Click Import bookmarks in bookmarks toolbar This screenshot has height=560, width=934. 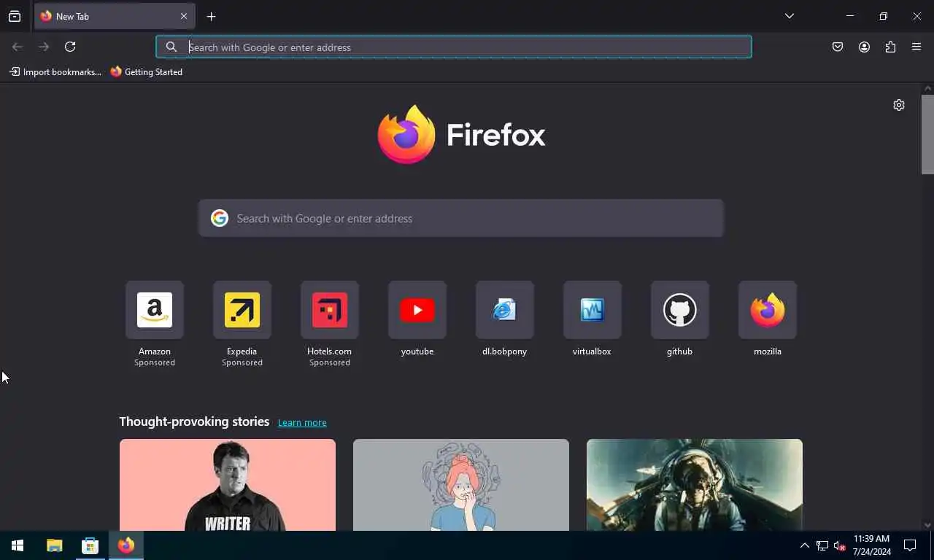[55, 71]
